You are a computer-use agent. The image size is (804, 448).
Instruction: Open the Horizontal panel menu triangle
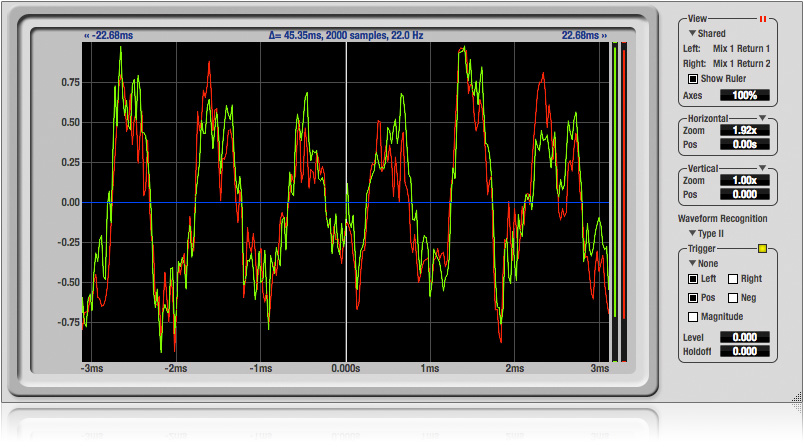762,118
